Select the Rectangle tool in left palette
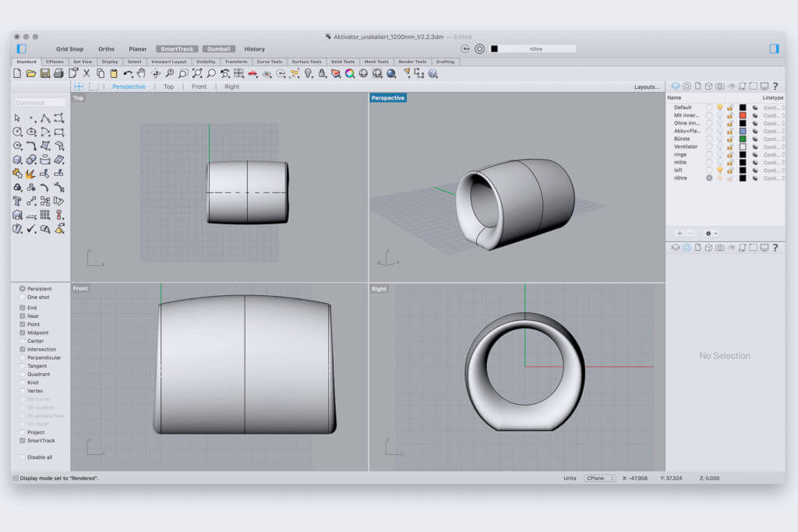The height and width of the screenshot is (532, 798). pos(59,132)
